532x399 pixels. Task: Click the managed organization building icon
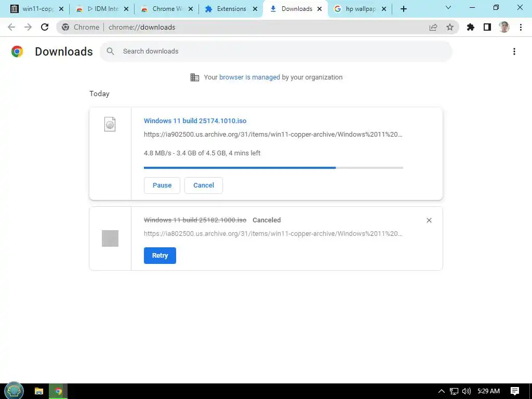point(195,77)
